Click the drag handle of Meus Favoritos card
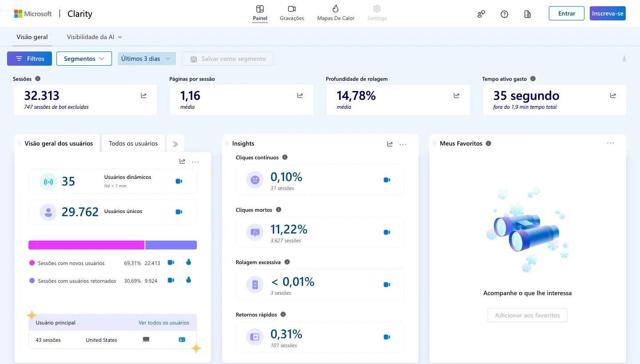This screenshot has height=364, width=640. click(435, 144)
